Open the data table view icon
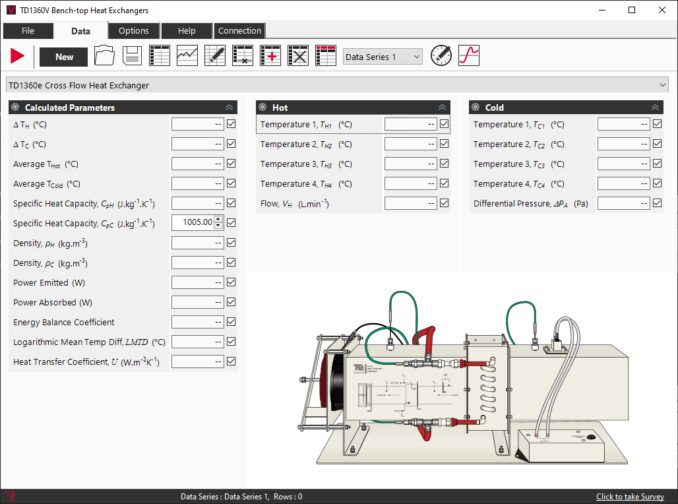 (160, 56)
